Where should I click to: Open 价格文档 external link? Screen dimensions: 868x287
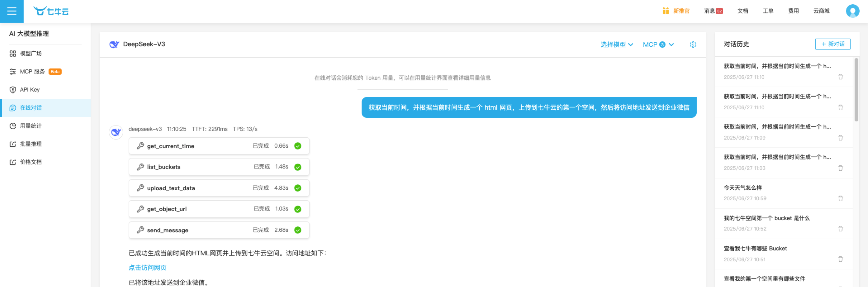[x=46, y=162]
